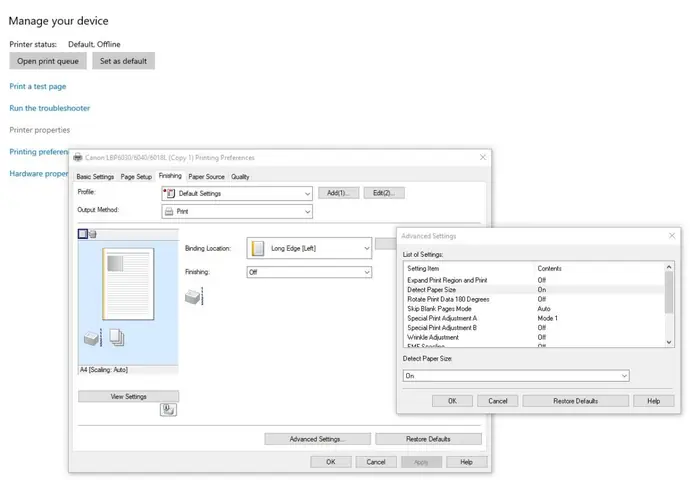Viewport: 690px width, 480px height.
Task: Switch to the Paper Source tab
Action: click(206, 176)
